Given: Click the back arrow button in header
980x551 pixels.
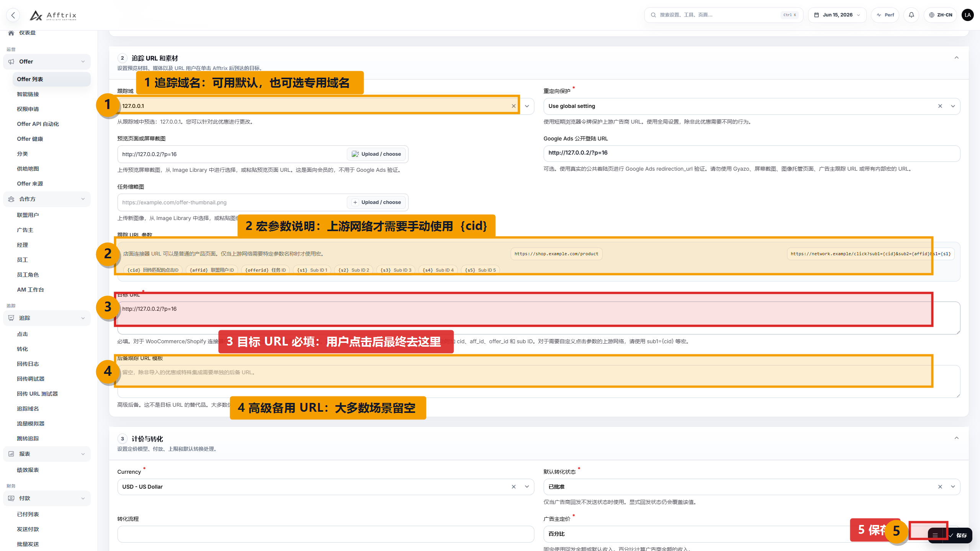Looking at the screenshot, I should 13,15.
